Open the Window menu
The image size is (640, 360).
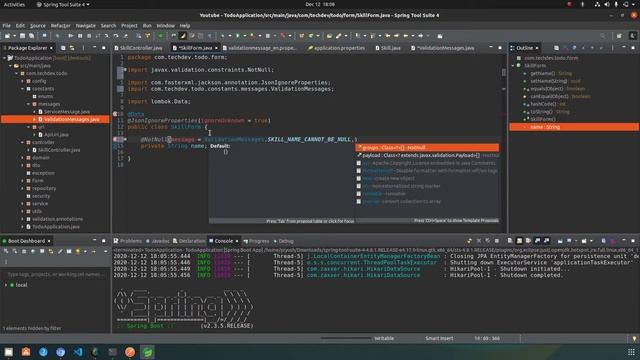[x=165, y=26]
